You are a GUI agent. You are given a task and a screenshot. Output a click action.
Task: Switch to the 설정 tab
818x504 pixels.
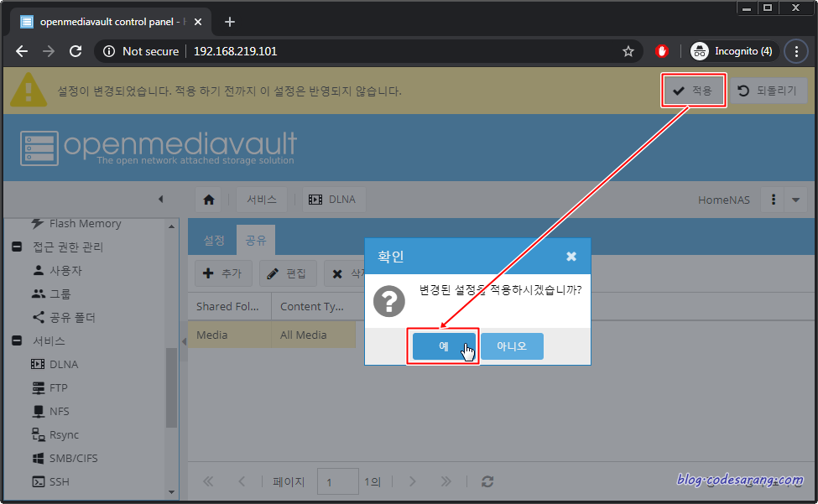coord(213,241)
